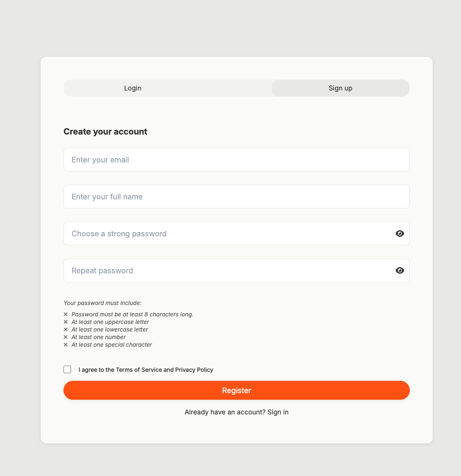Click the full name input field
Image resolution: width=461 pixels, height=476 pixels.
(x=236, y=197)
